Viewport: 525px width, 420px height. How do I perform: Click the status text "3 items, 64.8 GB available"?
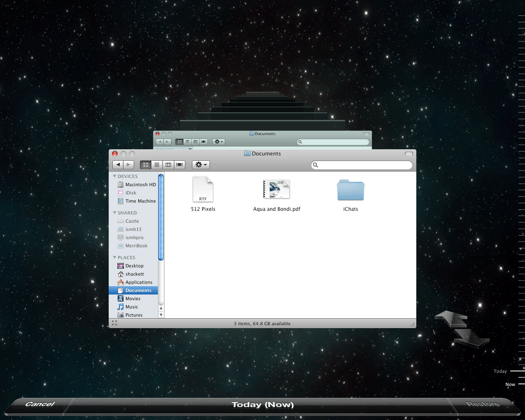262,324
